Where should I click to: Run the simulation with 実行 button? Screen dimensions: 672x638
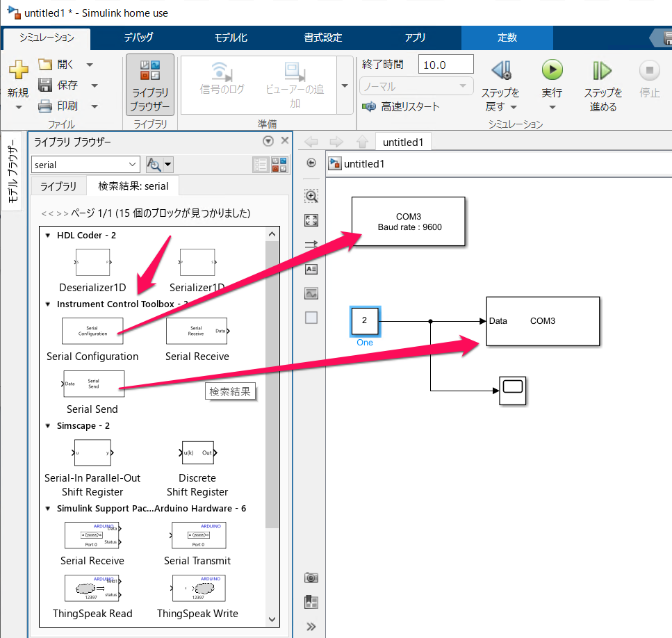click(552, 69)
